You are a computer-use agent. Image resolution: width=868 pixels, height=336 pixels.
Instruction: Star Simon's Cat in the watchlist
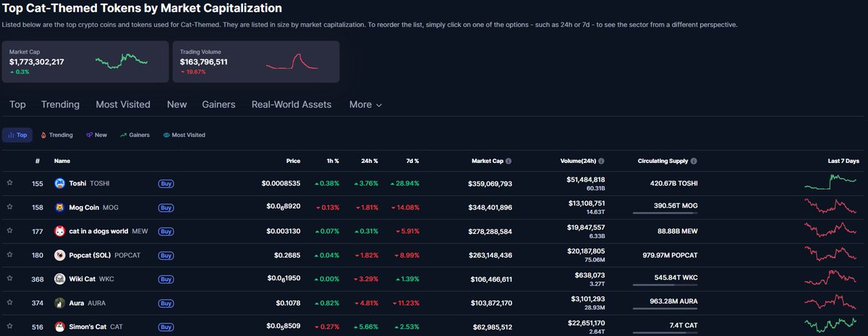coord(10,327)
